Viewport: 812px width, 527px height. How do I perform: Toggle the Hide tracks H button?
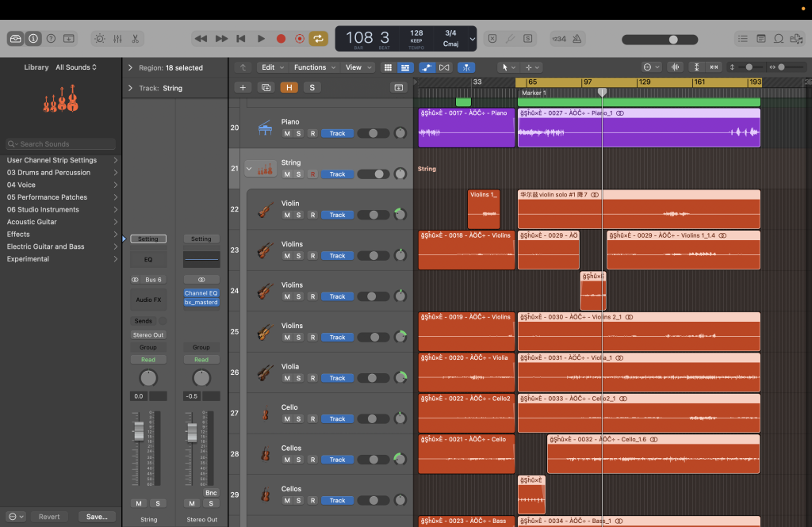click(289, 87)
